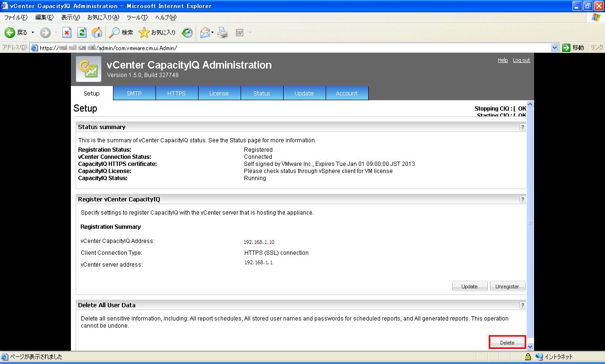Open the お気に入り(A) menu

(x=103, y=17)
